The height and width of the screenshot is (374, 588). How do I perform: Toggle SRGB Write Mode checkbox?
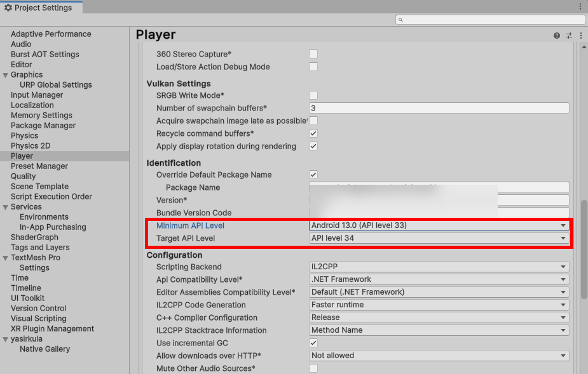313,95
